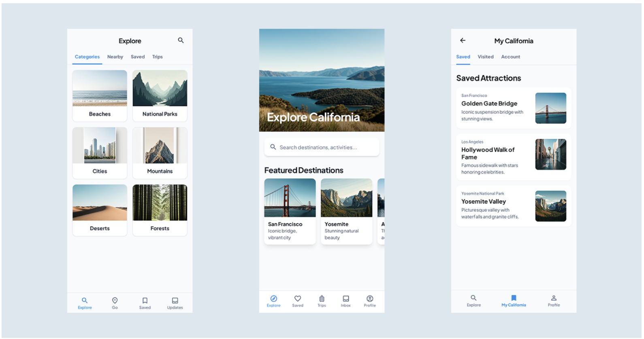
Task: Select the Categories tab
Action: (87, 57)
